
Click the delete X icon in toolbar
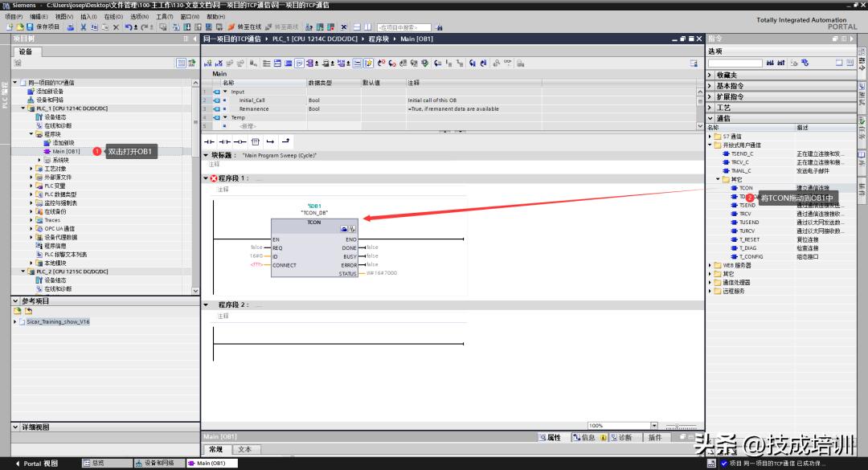pyautogui.click(x=116, y=27)
